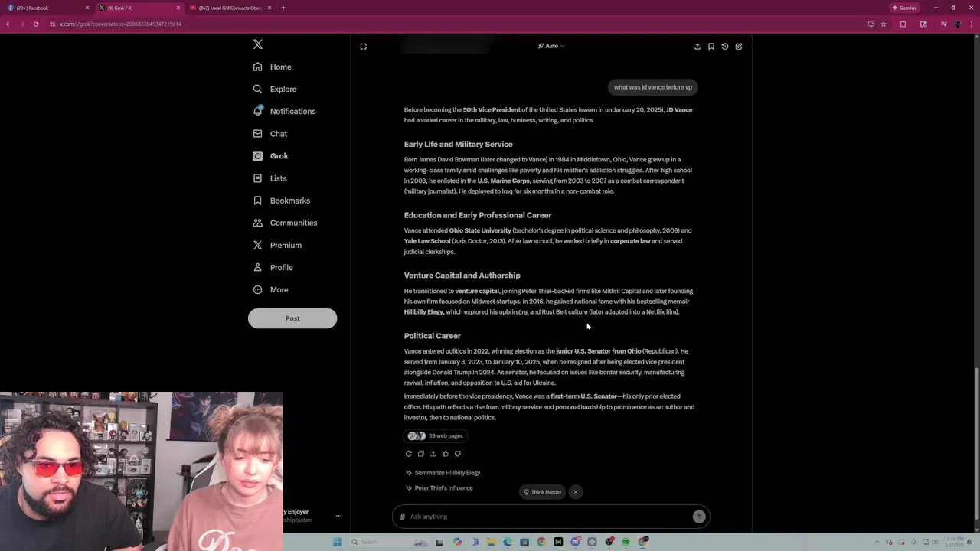This screenshot has height=551, width=980.
Task: Click the taskbar Search box
Action: (388, 542)
